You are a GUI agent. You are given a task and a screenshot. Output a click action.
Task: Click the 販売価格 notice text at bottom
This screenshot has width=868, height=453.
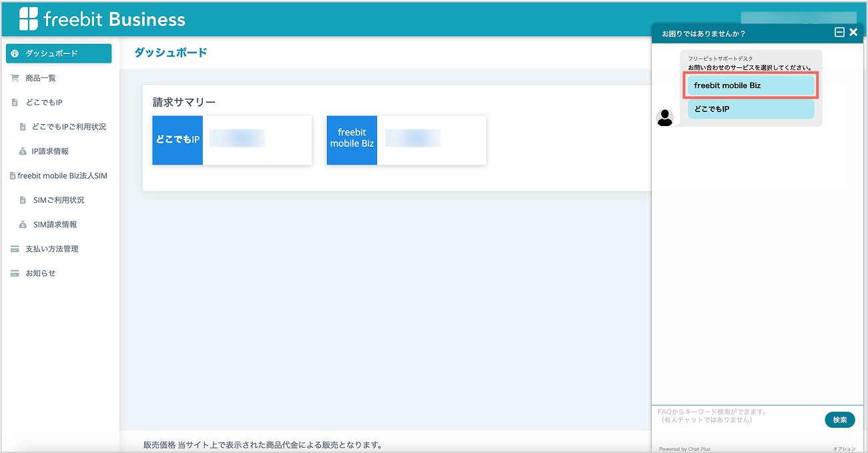pos(262,445)
